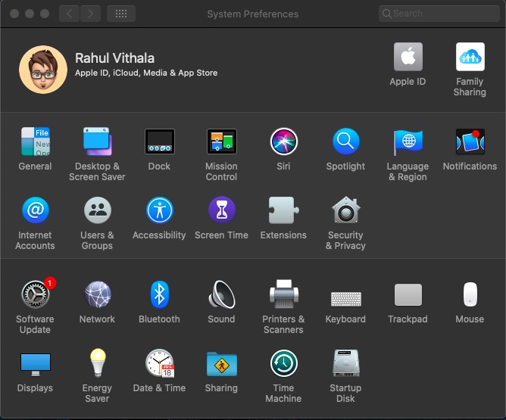Click the Show All grid button

(121, 14)
